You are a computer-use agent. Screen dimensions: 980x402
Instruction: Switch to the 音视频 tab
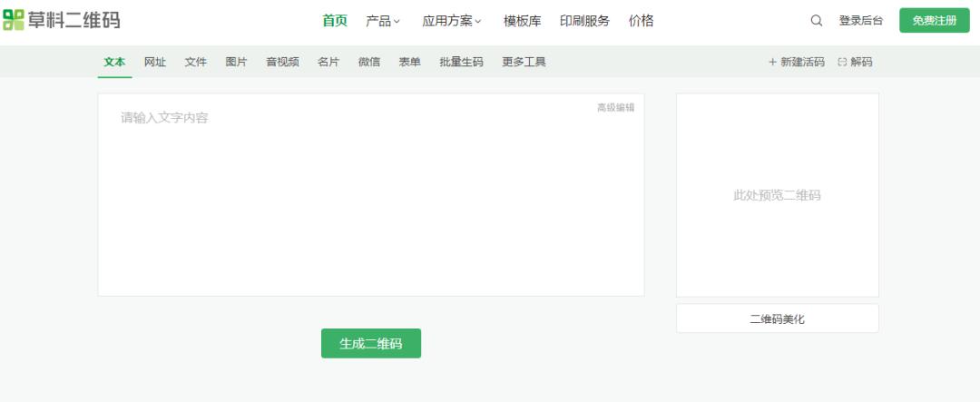tap(282, 62)
